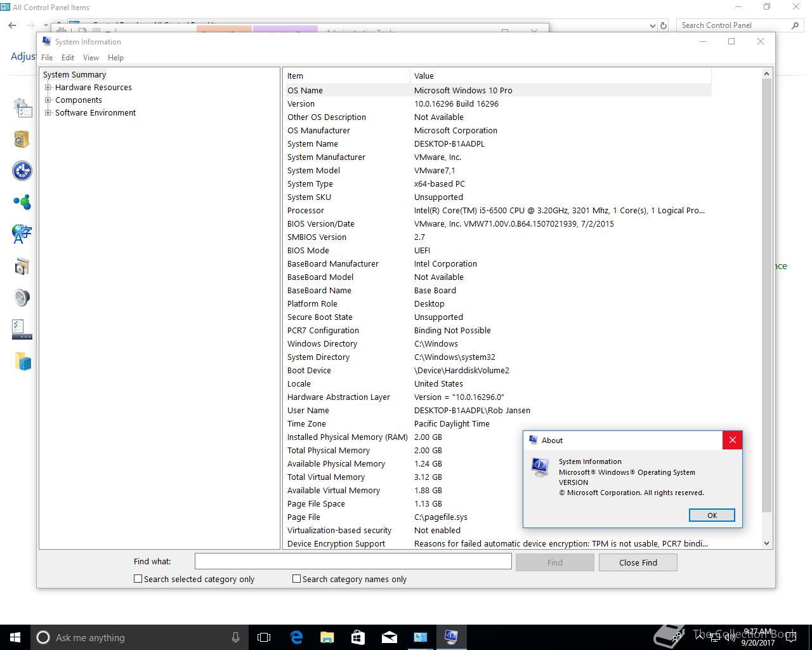The width and height of the screenshot is (812, 650).
Task: Launch Microsoft Edge from the taskbar
Action: tap(296, 637)
